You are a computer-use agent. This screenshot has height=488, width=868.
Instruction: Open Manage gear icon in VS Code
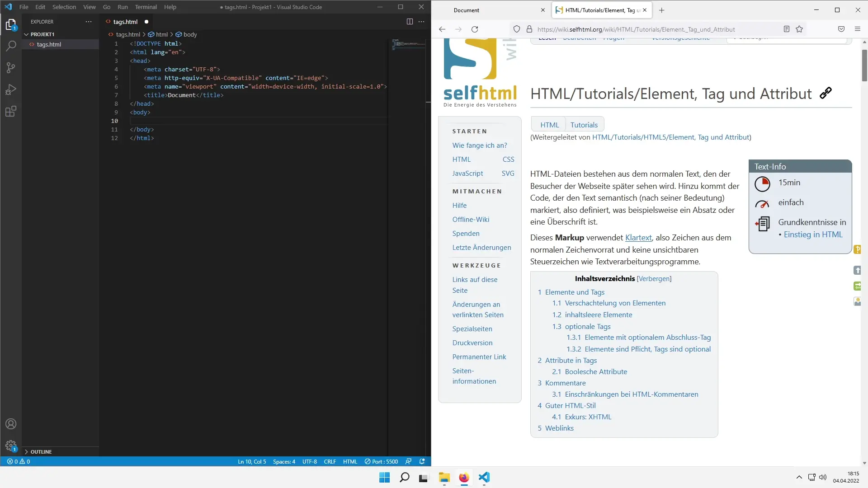pyautogui.click(x=11, y=446)
